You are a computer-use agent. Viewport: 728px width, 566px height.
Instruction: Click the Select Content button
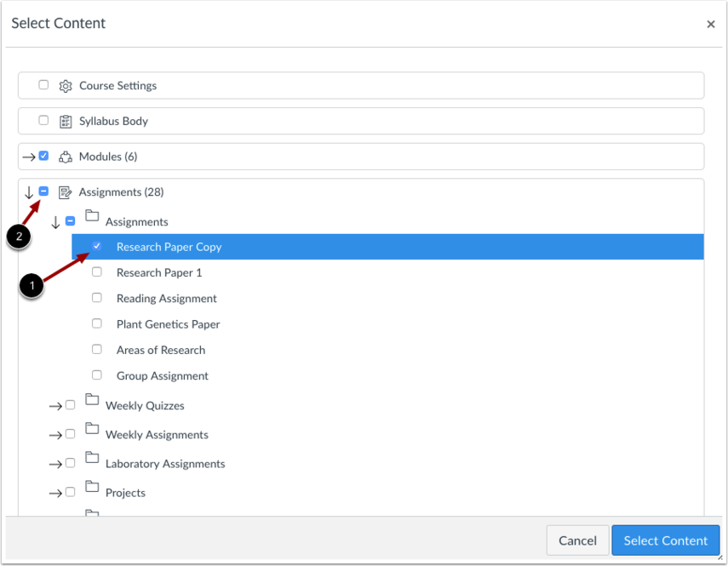click(x=665, y=540)
